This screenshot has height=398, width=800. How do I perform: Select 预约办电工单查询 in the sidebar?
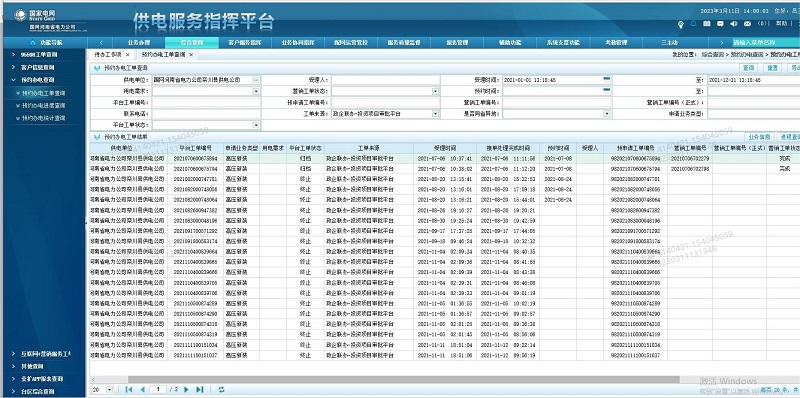[43, 93]
